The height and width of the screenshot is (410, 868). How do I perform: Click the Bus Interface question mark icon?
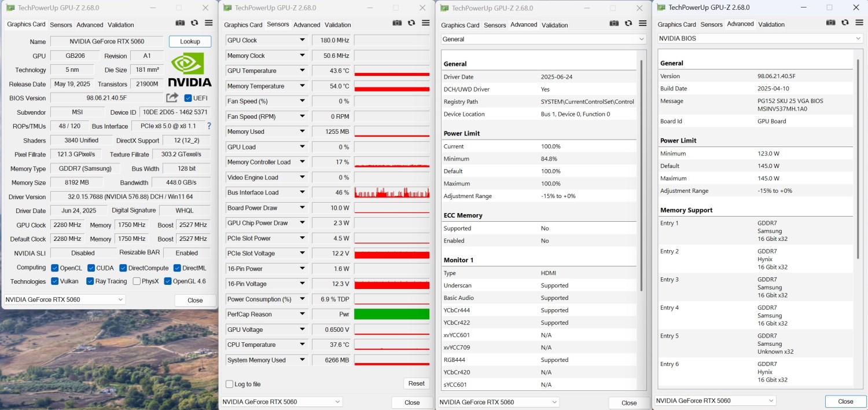(x=209, y=126)
